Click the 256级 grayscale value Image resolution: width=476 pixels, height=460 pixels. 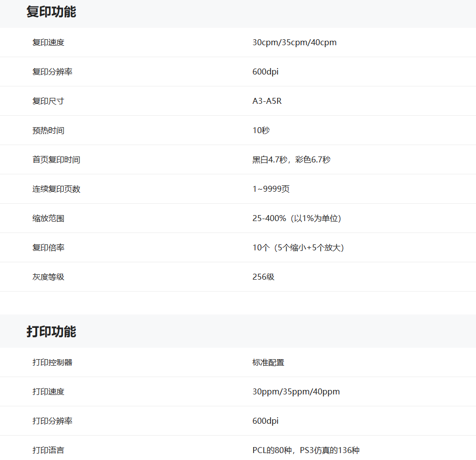coord(263,277)
